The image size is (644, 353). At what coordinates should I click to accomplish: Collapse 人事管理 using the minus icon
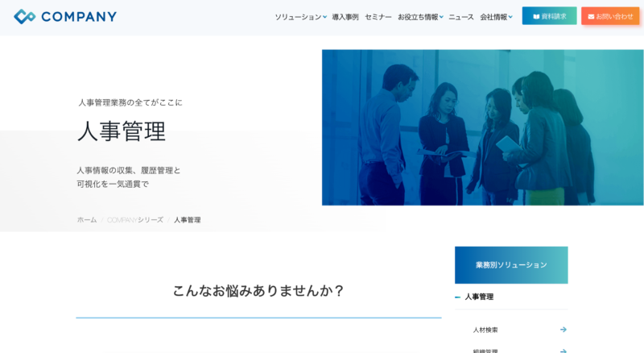[x=458, y=297]
